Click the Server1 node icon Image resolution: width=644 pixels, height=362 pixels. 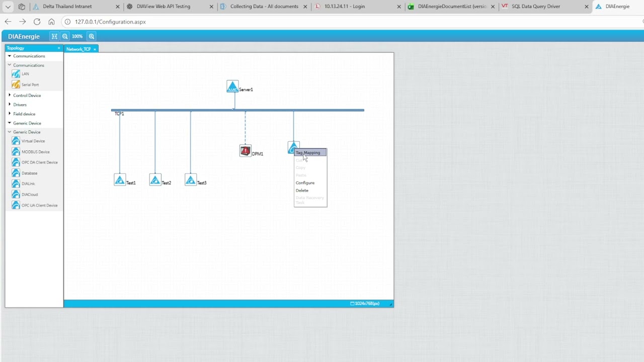pyautogui.click(x=232, y=86)
